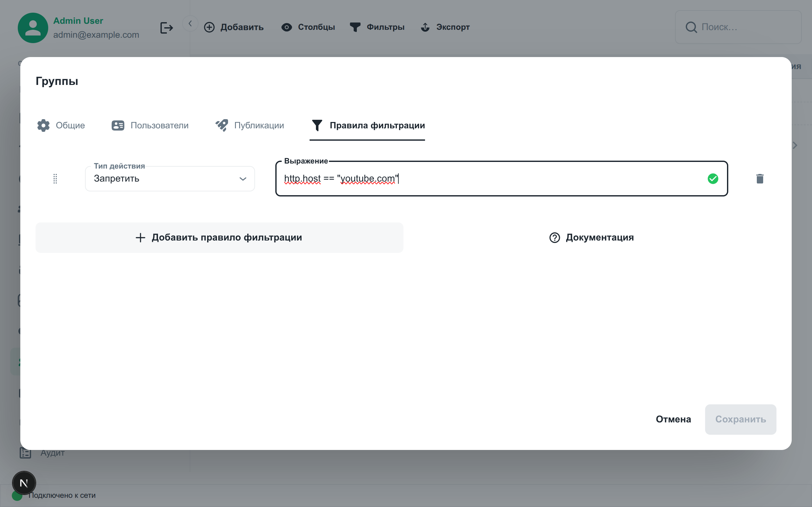
Task: Click the Admin User avatar
Action: (33, 28)
